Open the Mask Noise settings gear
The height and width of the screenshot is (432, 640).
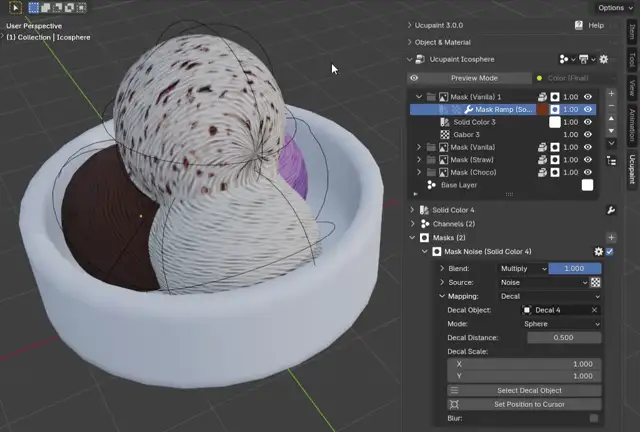[x=598, y=252]
